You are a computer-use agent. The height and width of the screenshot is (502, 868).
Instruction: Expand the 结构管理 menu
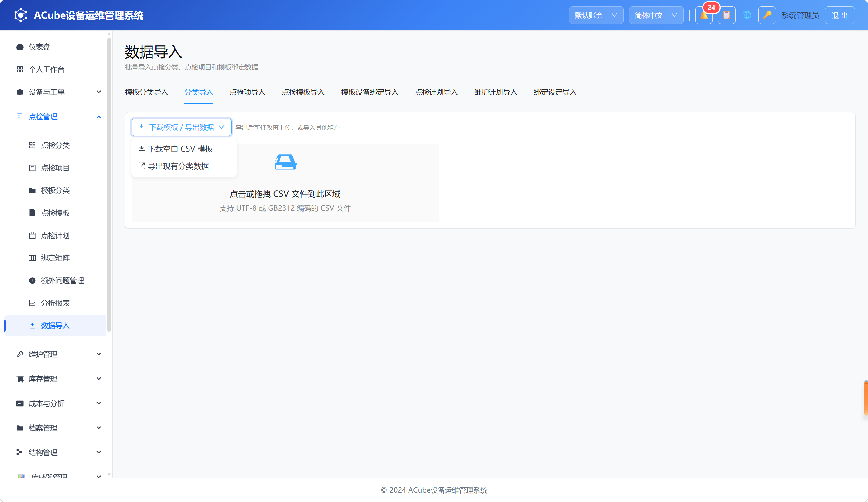click(55, 452)
